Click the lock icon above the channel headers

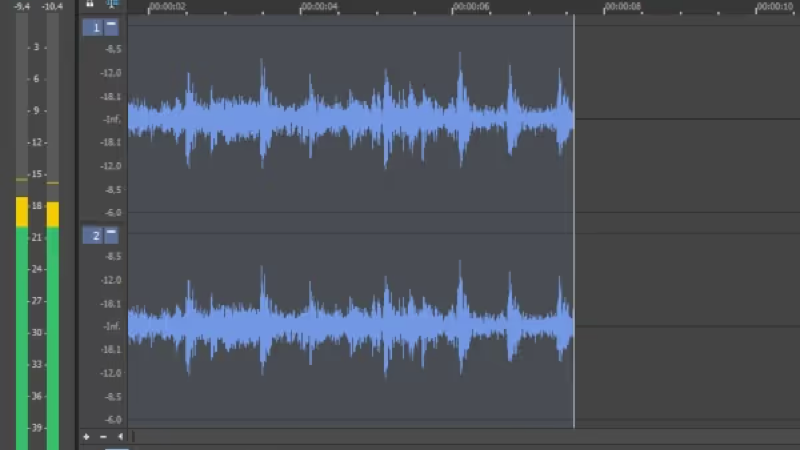coord(90,4)
